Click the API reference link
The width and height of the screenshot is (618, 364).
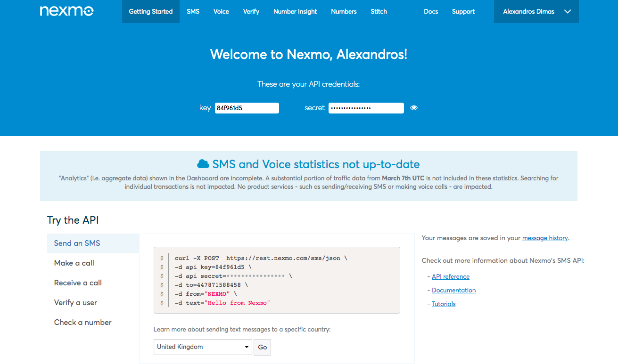pos(450,277)
